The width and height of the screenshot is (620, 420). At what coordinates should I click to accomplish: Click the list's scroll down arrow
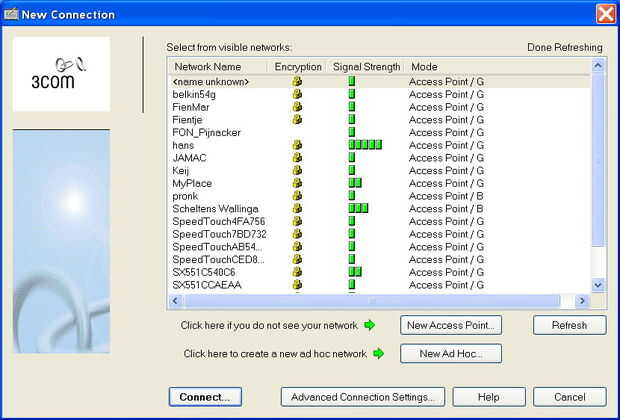pos(598,284)
